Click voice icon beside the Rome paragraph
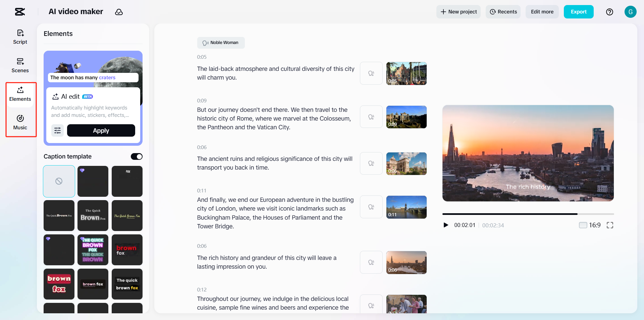Screen dimensions: 644x320 click(x=371, y=117)
